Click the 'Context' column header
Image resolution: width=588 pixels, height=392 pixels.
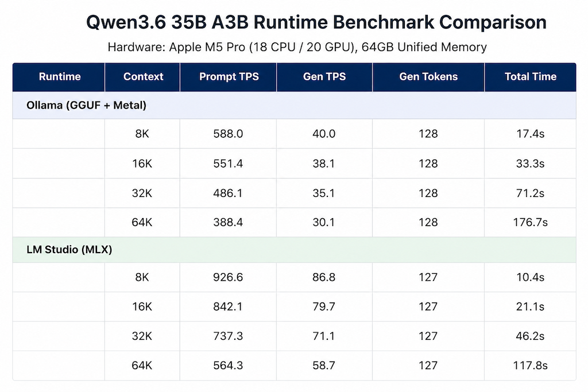(x=143, y=76)
